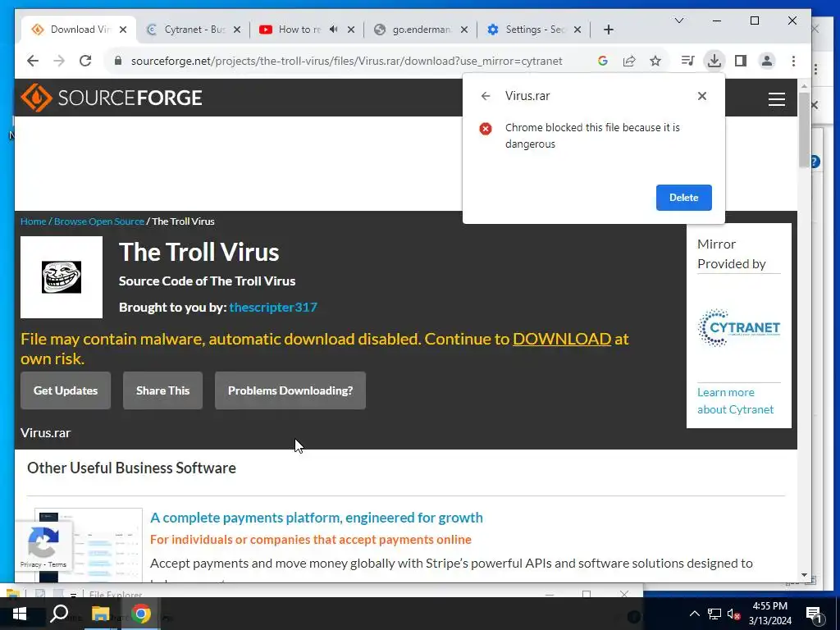Open the Windows Start menu
Image resolution: width=840 pixels, height=630 pixels.
click(20, 614)
